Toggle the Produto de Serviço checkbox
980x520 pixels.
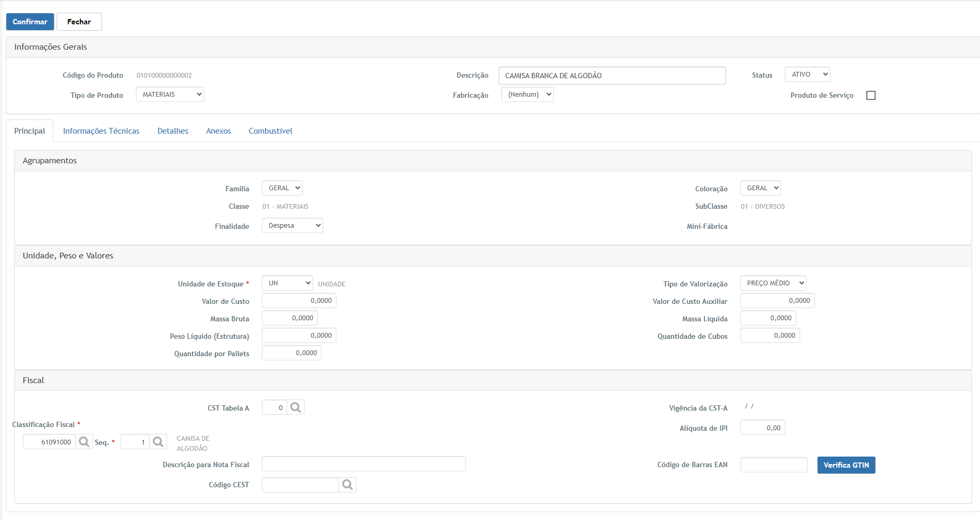pyautogui.click(x=871, y=96)
